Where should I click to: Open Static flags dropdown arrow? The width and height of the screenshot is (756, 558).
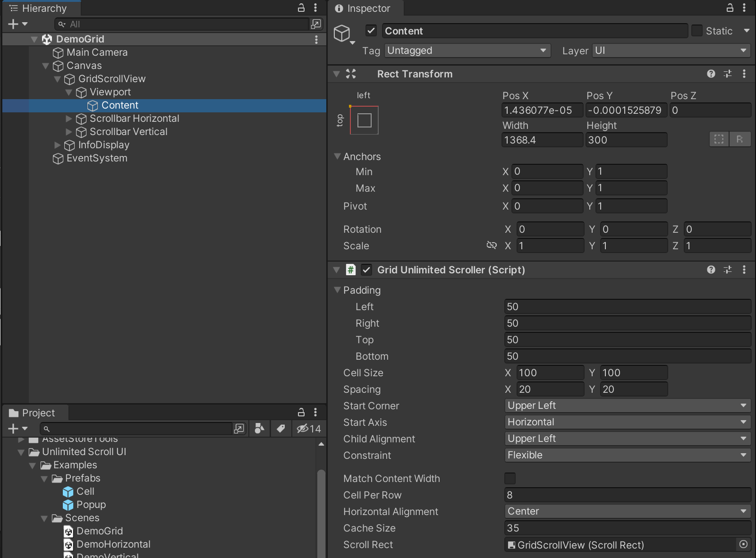click(x=747, y=31)
